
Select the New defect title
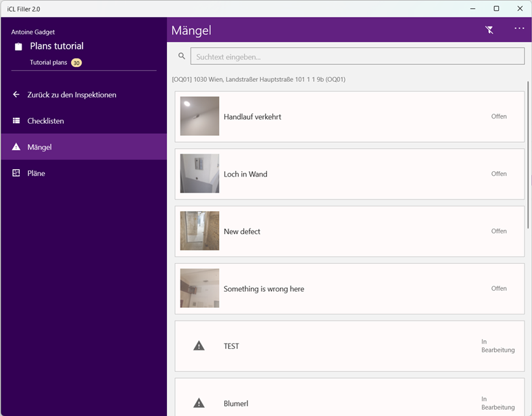pos(242,231)
